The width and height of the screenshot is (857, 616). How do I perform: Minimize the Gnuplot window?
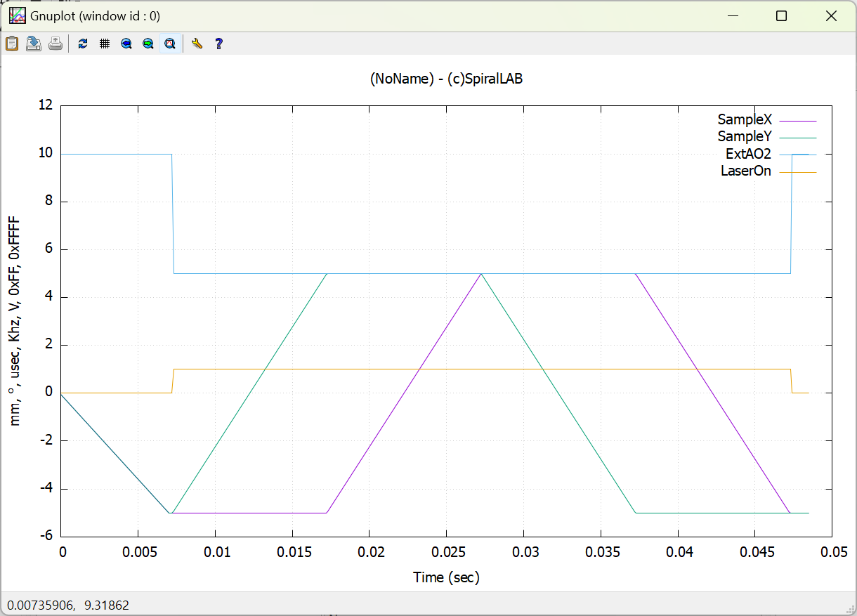(x=733, y=16)
